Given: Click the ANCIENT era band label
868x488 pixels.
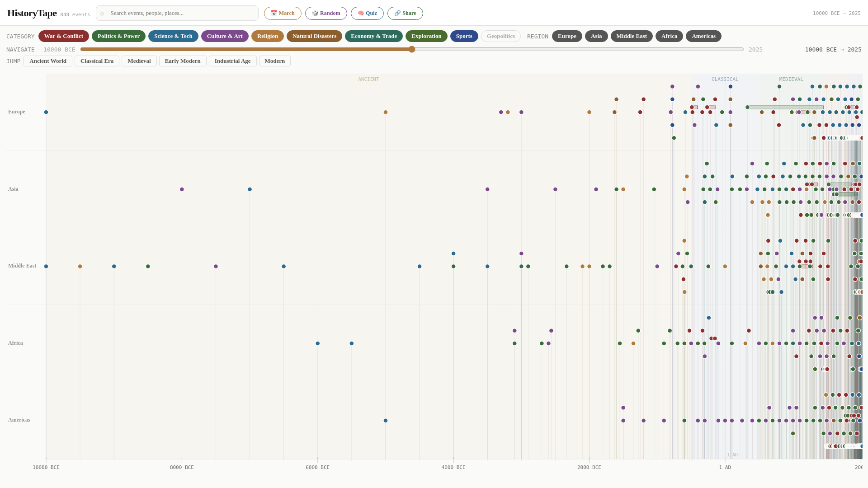Looking at the screenshot, I should (x=368, y=79).
